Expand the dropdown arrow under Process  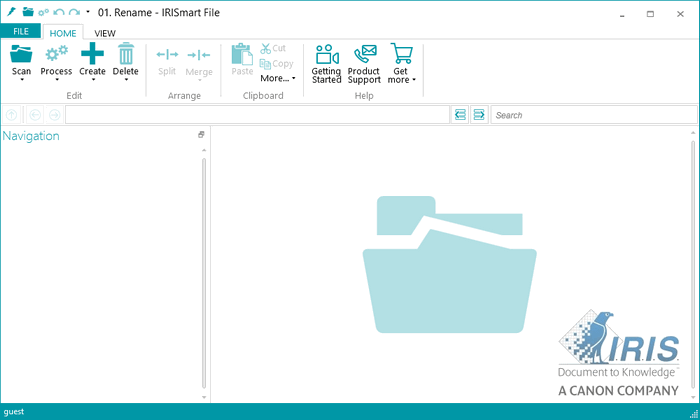point(56,81)
